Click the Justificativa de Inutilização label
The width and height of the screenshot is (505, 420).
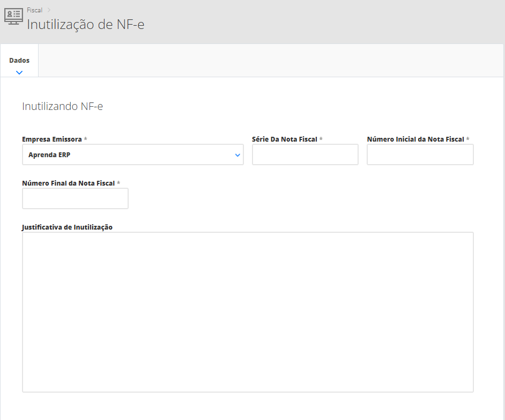coord(67,227)
